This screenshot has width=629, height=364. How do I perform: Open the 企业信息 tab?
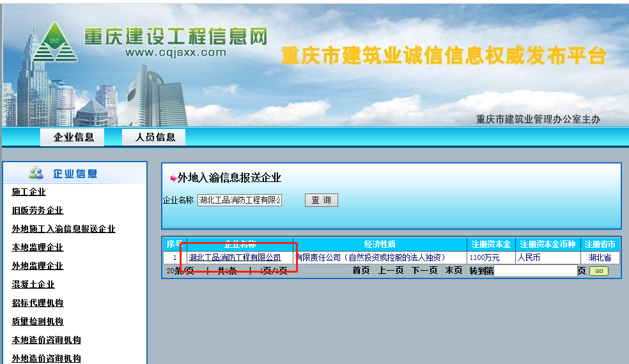[x=73, y=137]
